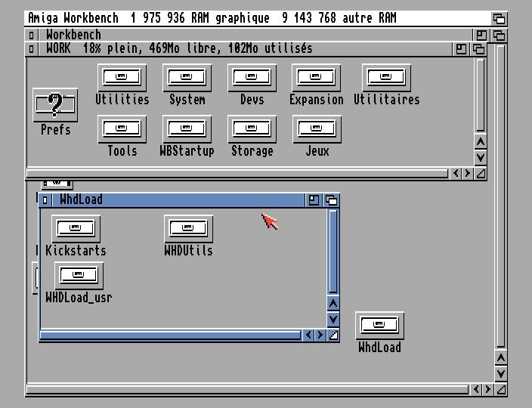The height and width of the screenshot is (408, 532).
Task: Click up arrow in WORK window scrollbar
Action: coord(481,141)
